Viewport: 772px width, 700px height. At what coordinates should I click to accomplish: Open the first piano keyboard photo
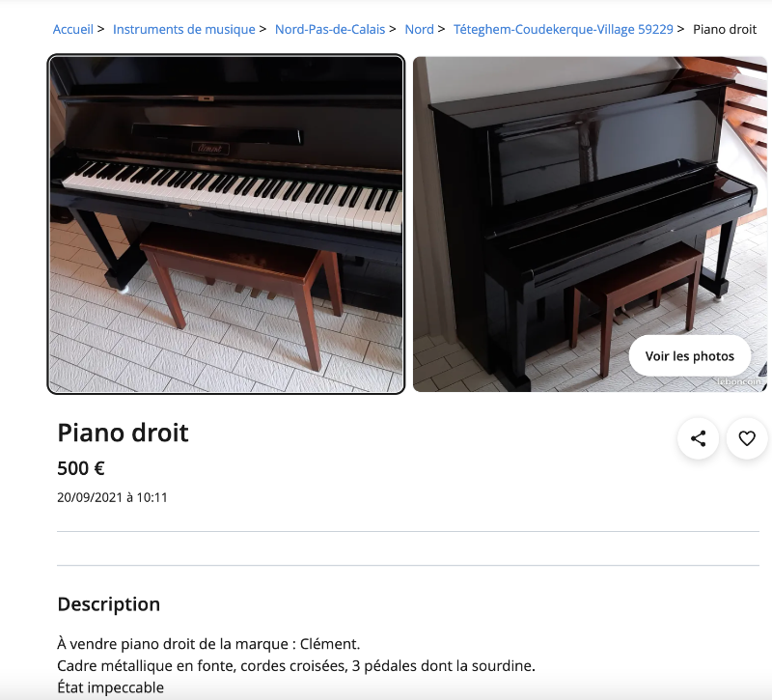(x=226, y=224)
